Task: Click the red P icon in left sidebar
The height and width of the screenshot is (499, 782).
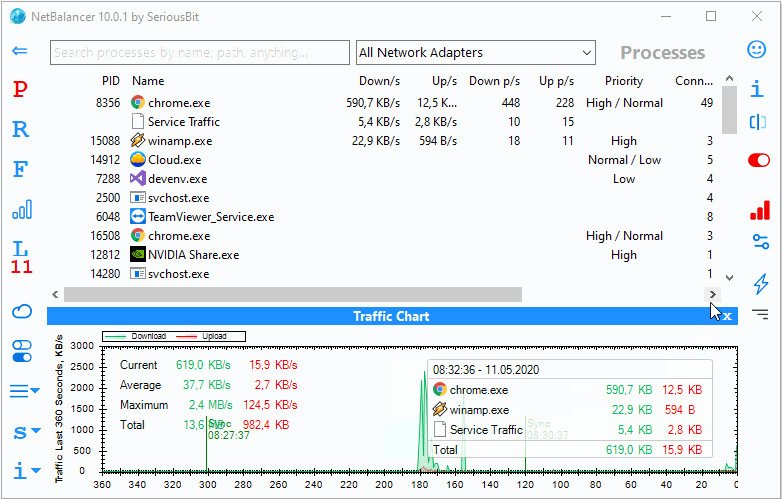Action: point(20,90)
